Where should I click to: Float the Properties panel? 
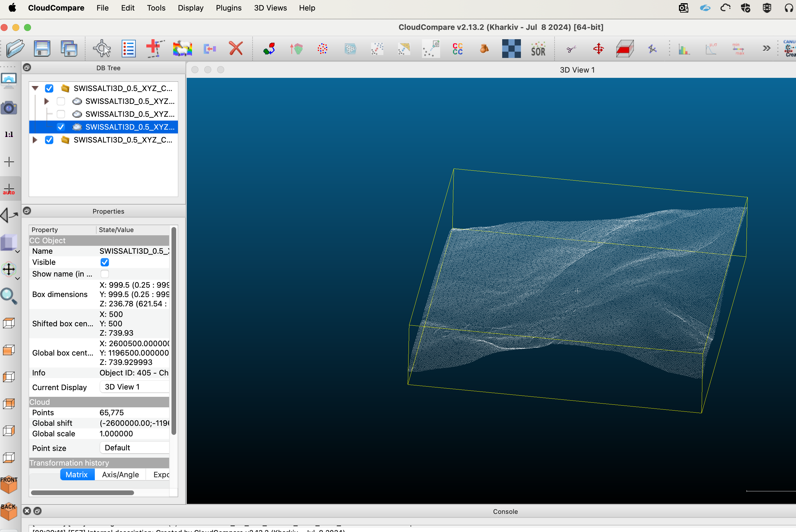point(27,211)
